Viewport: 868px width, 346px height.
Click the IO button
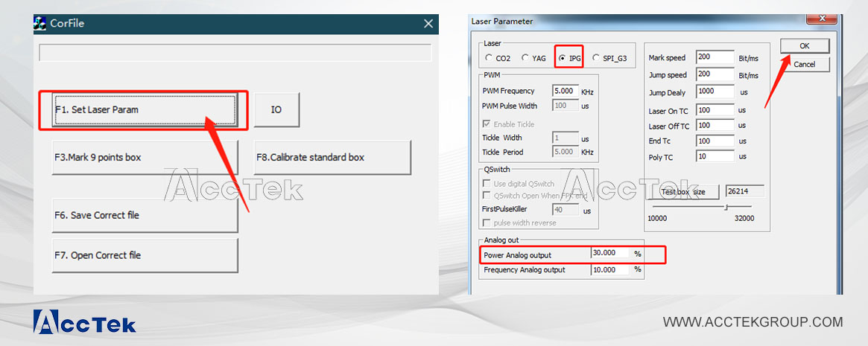276,110
